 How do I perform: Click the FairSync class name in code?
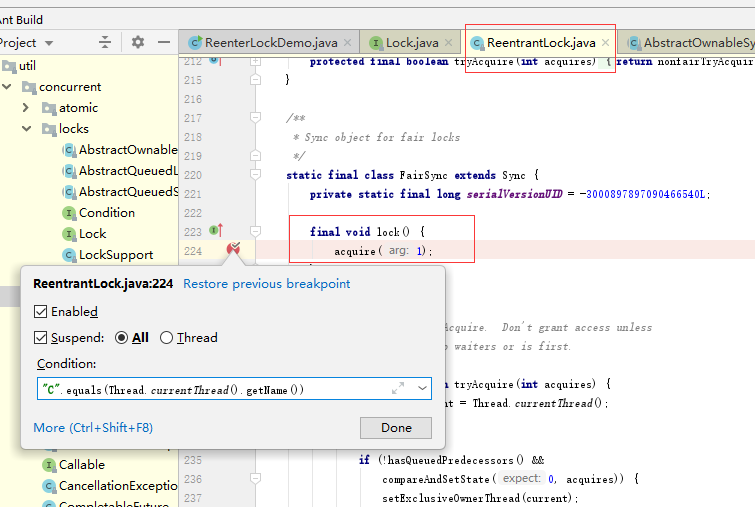pyautogui.click(x=423, y=175)
